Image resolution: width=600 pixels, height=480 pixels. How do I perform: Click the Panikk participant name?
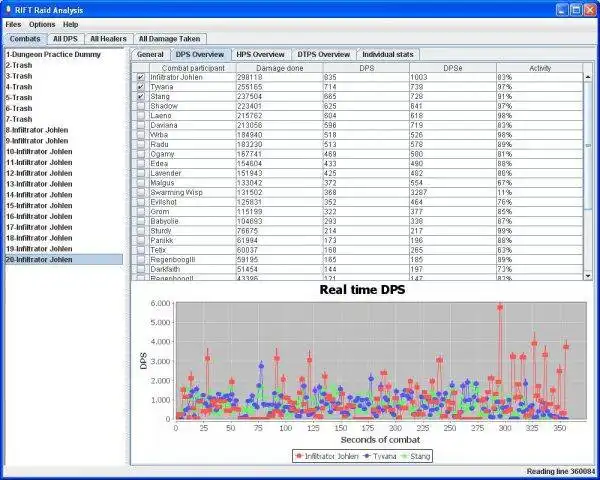[x=161, y=240]
